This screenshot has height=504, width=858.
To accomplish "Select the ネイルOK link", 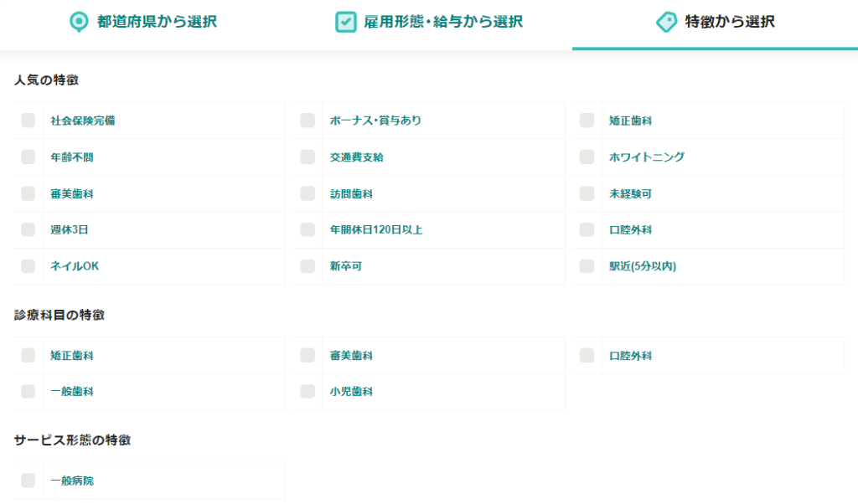I will (75, 266).
